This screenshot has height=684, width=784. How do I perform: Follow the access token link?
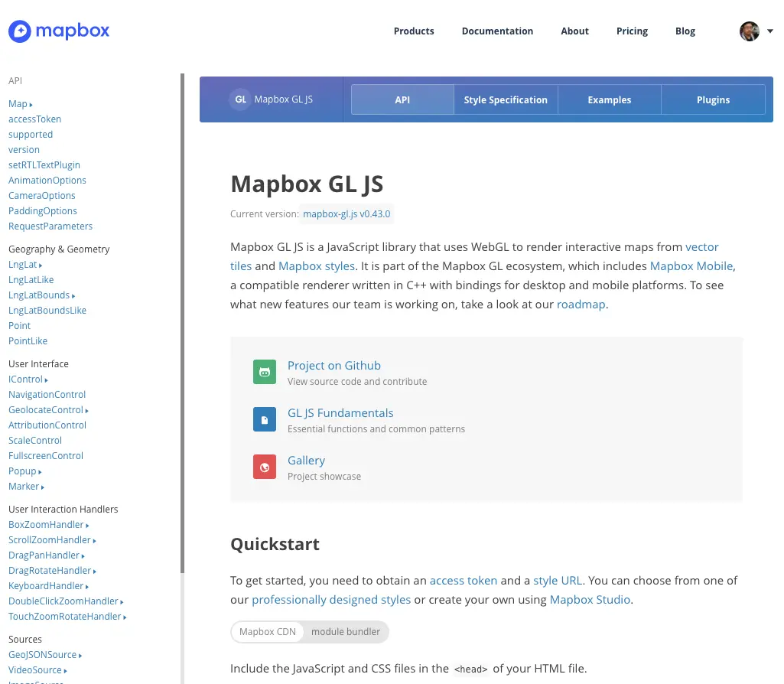click(464, 581)
